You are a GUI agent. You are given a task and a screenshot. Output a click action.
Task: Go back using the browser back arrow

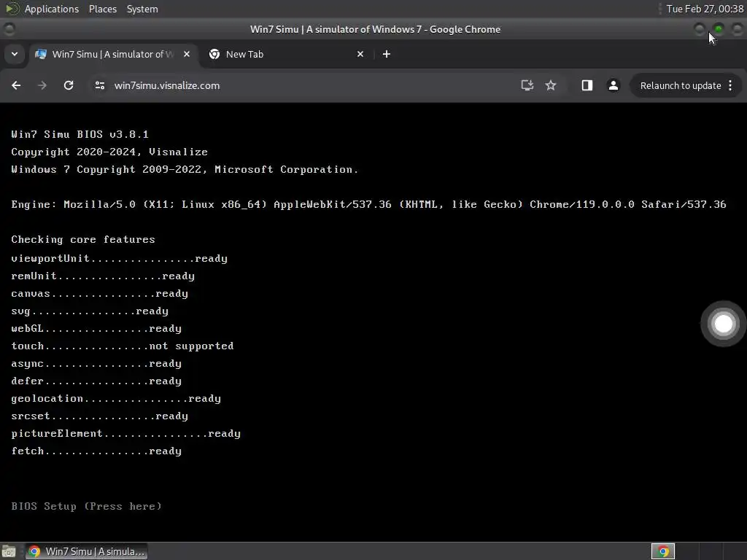(16, 85)
